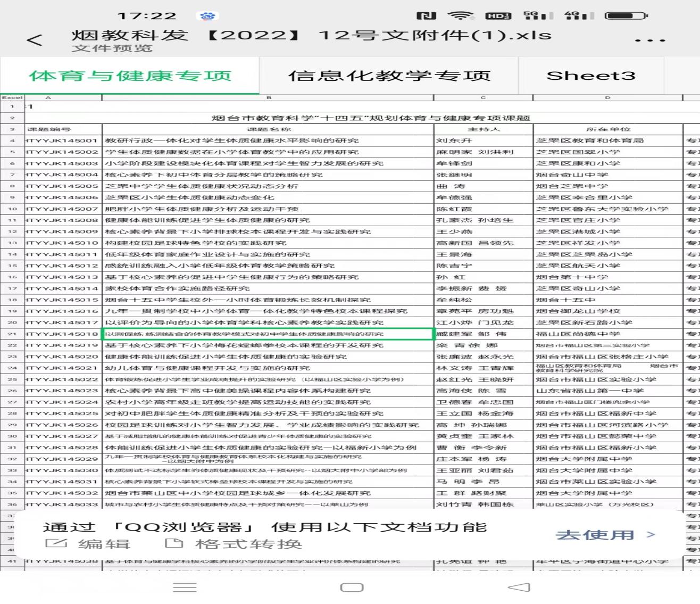Open the three-dot more options menu
Screen dimensions: 700x604
coord(650,40)
